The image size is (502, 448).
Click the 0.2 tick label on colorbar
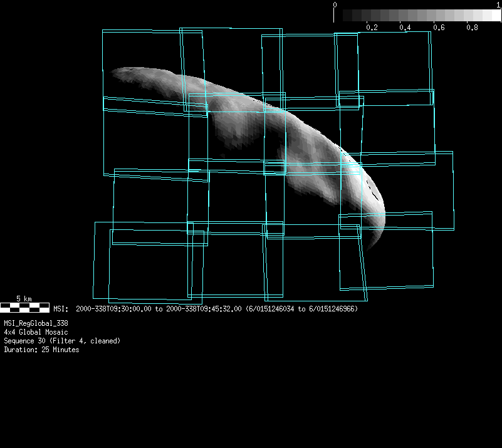tap(372, 28)
